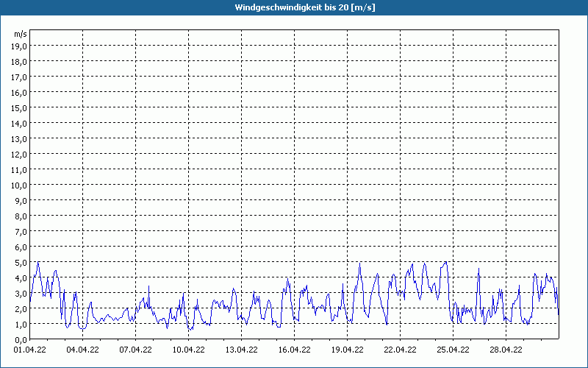The image size is (588, 368).
Task: Click the 10.04.22 date label
Action: pos(189,350)
